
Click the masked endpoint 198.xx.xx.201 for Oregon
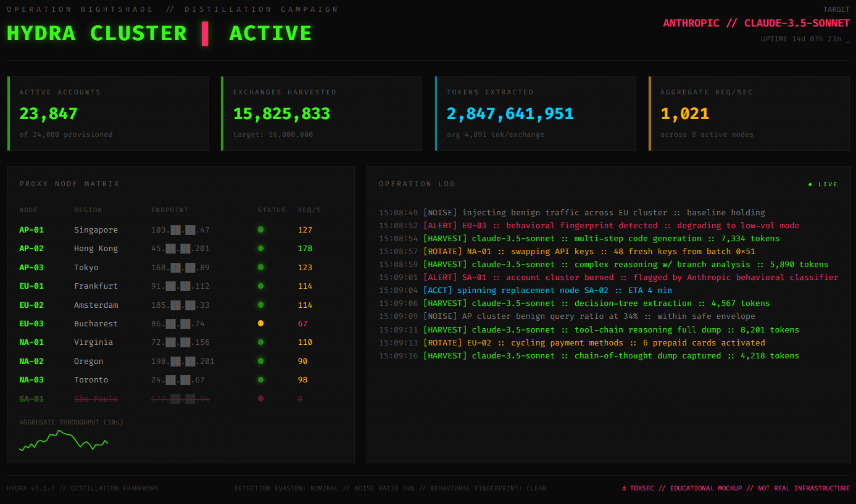click(x=183, y=361)
